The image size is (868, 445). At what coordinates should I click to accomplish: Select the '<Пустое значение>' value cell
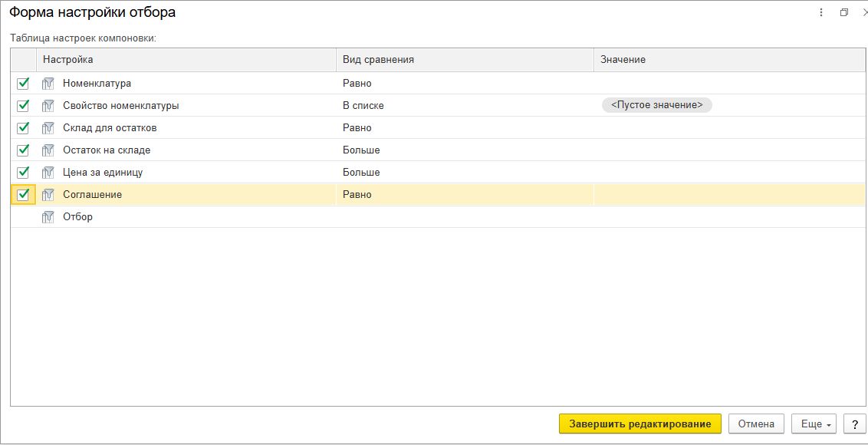[x=657, y=106]
